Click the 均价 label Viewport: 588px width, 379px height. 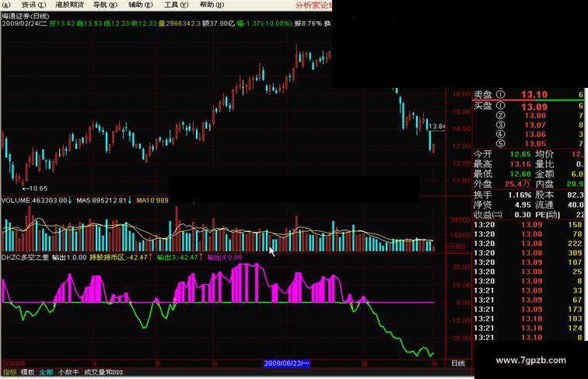point(544,154)
